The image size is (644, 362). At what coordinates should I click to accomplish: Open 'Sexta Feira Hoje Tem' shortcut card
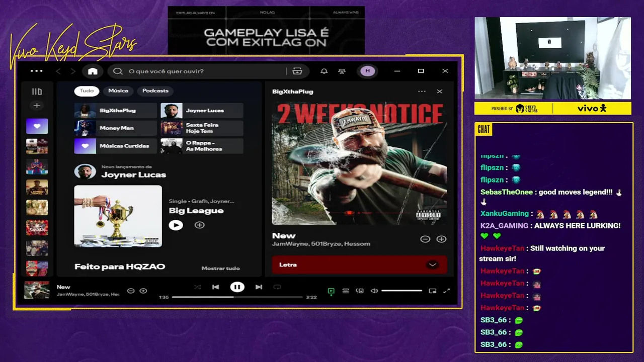(x=202, y=128)
